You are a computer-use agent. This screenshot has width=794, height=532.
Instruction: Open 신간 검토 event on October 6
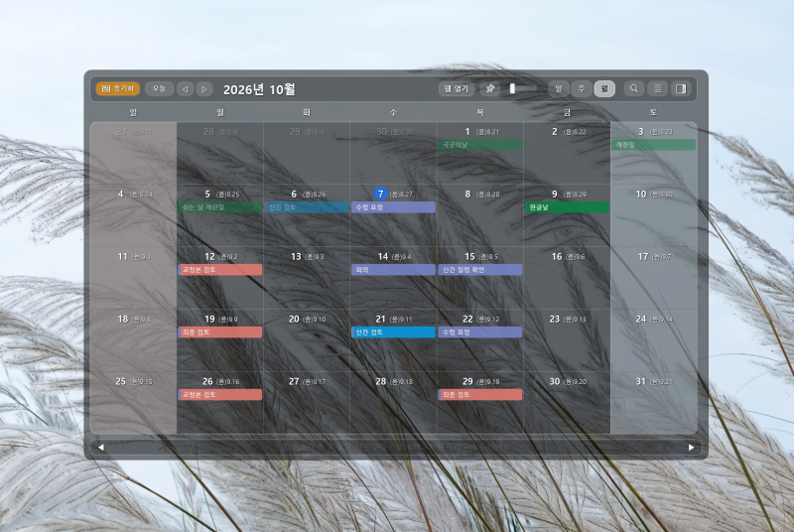(307, 207)
